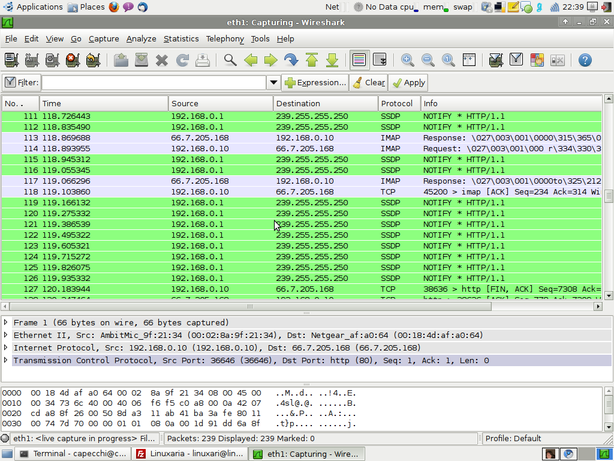Click the expert info circle in status bar
This screenshot has height=461, width=614.
[x=5, y=438]
